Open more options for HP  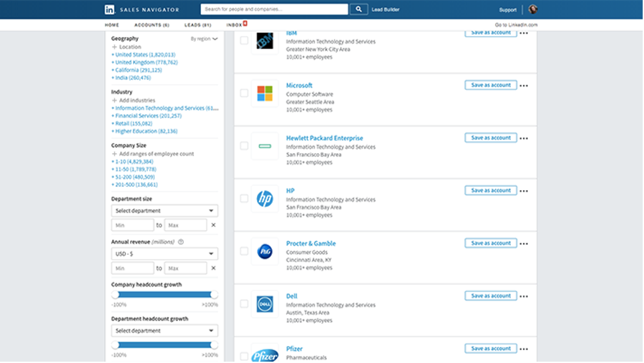[524, 191]
